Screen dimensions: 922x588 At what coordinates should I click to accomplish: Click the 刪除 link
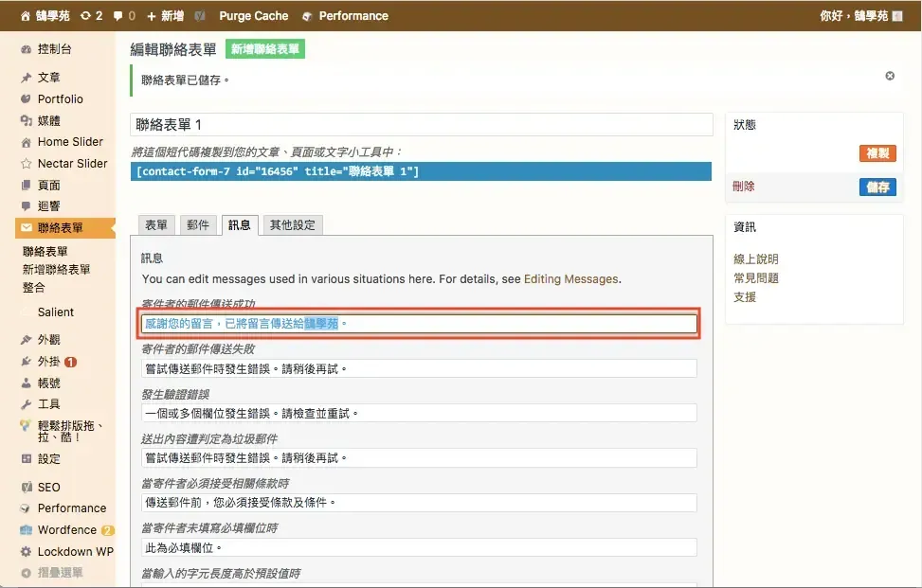point(744,187)
